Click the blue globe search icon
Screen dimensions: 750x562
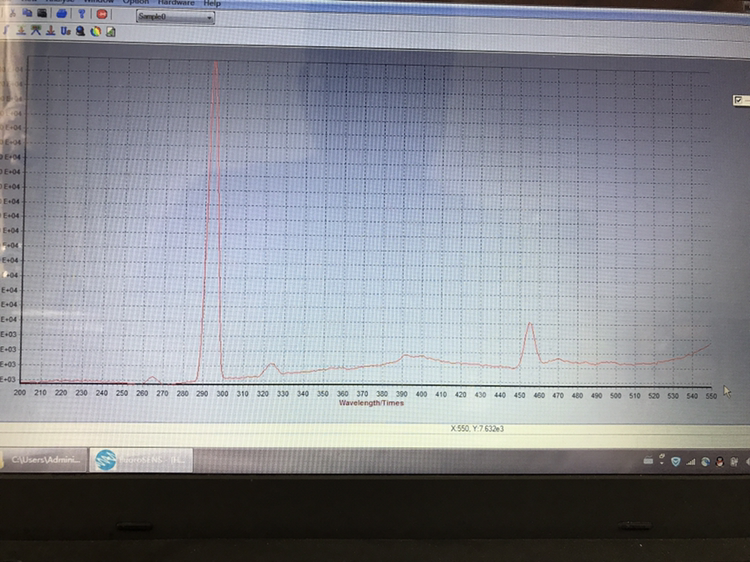pos(80,32)
